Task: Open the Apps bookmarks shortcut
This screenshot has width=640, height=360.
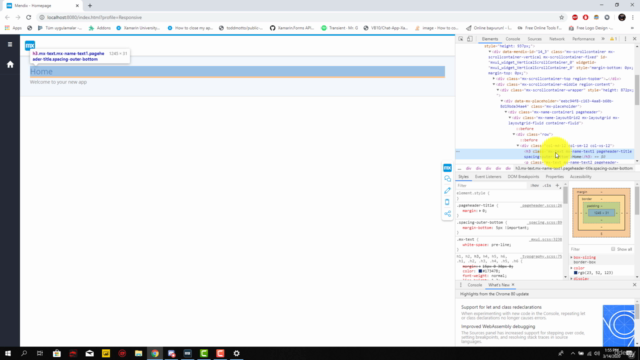Action: 13,28
